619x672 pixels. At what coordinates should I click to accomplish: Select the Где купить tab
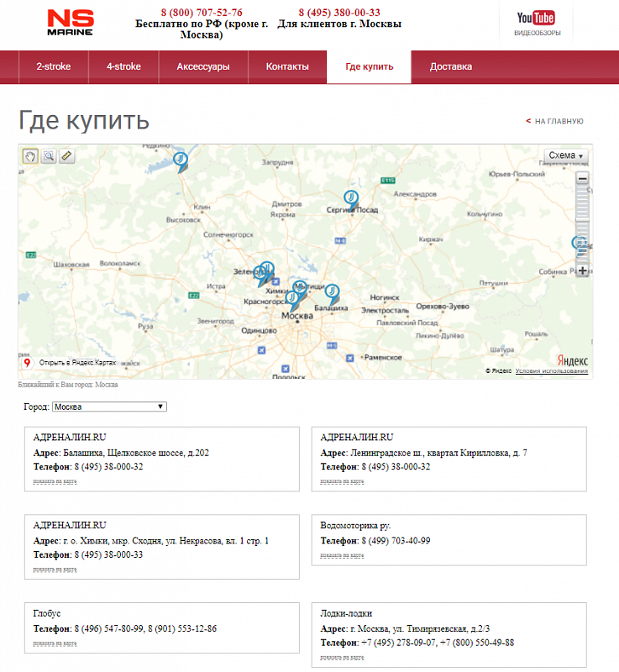pyautogui.click(x=369, y=67)
